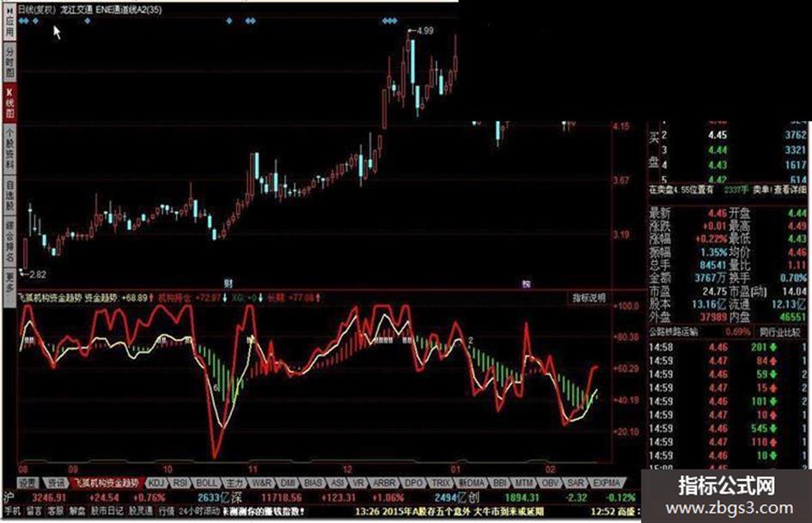Click 查看详情 link in order panel
Viewport: 812px width, 523px height.
pos(790,191)
